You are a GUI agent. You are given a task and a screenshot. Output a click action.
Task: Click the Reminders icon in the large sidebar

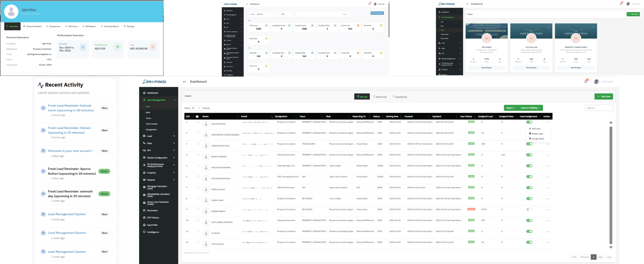click(x=144, y=211)
